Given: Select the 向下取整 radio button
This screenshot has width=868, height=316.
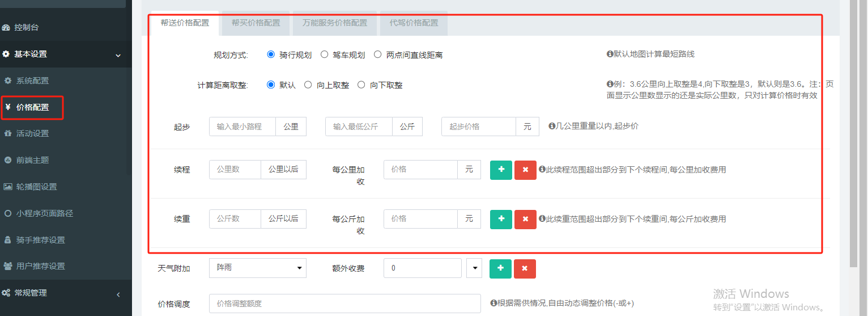Looking at the screenshot, I should click(x=361, y=85).
